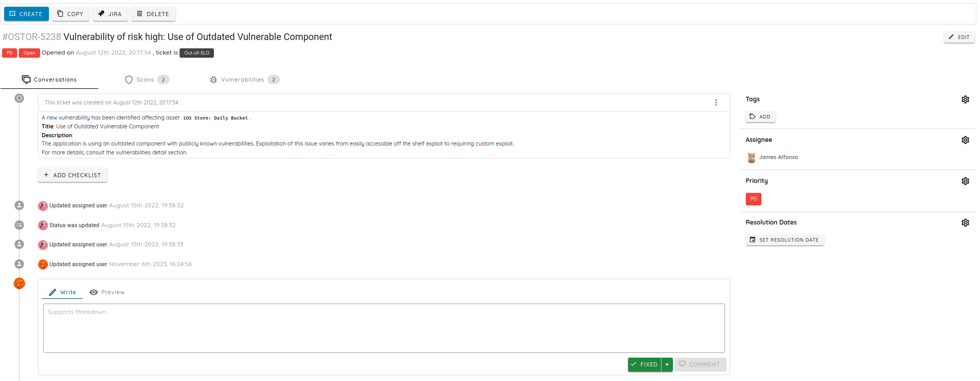Screen dimensions: 980x381
Task: Click Set Resolution Date button
Action: pos(784,240)
